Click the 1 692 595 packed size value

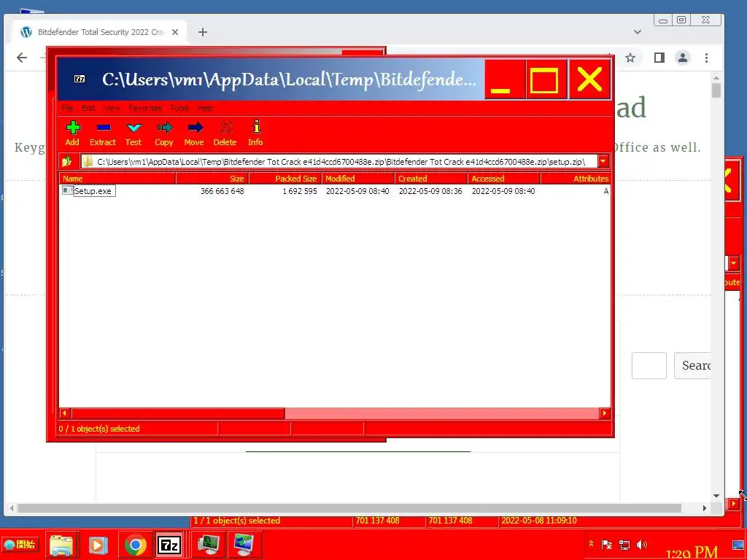[x=300, y=191]
